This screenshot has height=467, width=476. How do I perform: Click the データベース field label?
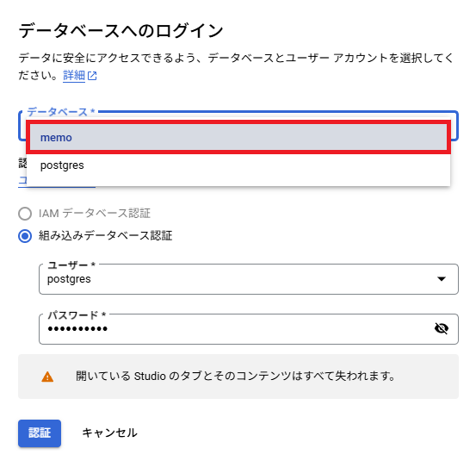[x=61, y=112]
